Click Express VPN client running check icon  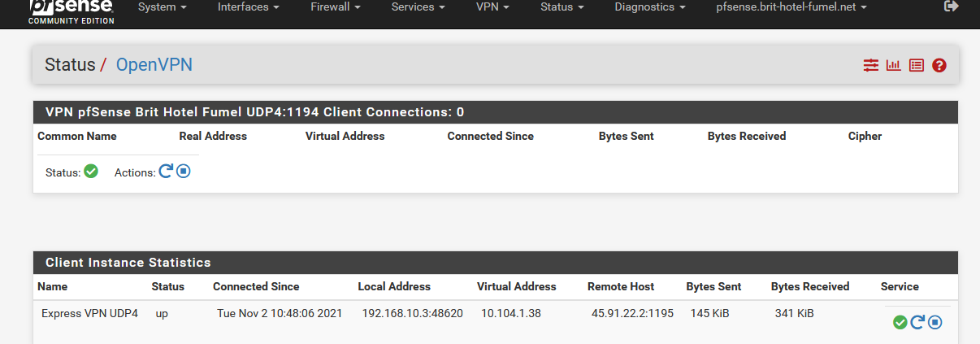click(900, 322)
